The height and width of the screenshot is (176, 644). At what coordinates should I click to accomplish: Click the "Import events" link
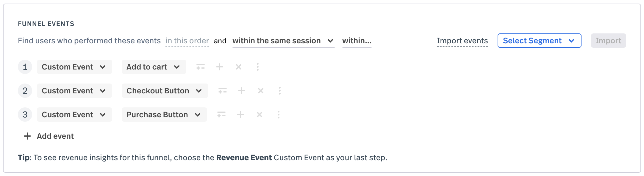tap(462, 41)
